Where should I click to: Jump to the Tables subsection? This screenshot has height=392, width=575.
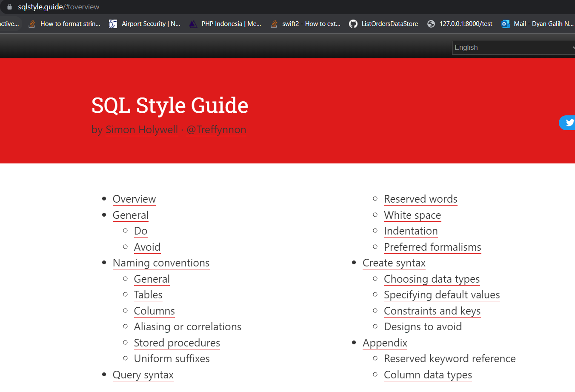148,295
